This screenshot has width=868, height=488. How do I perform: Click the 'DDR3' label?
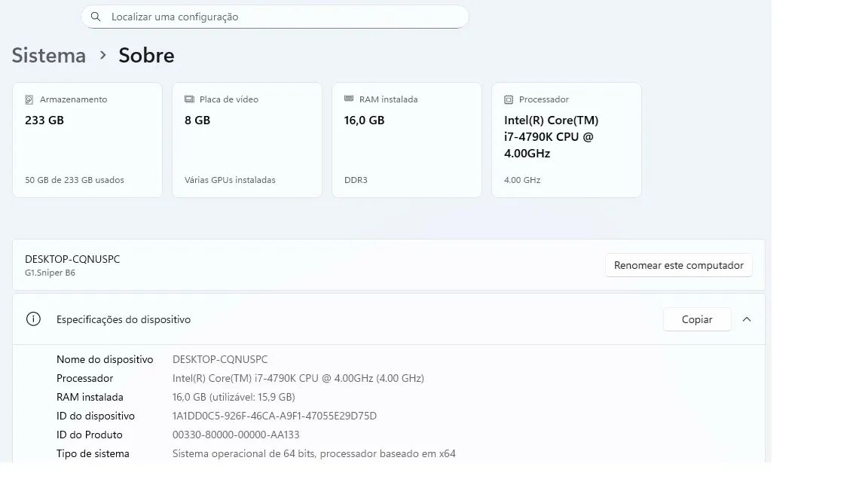356,180
